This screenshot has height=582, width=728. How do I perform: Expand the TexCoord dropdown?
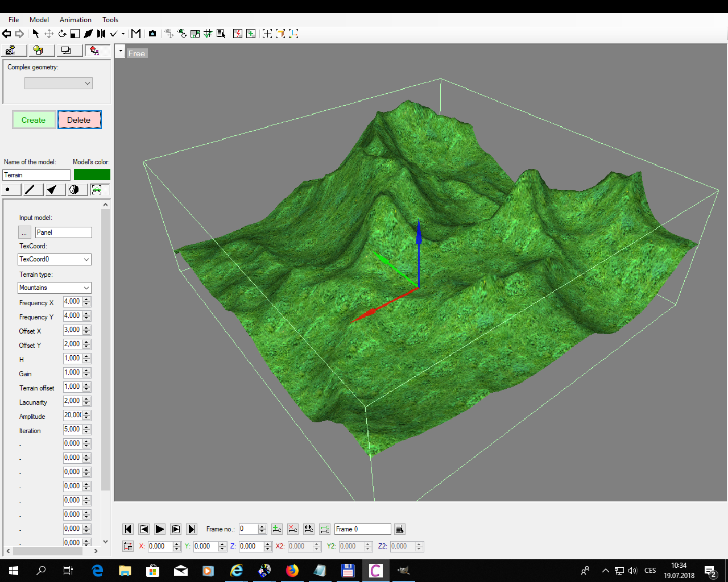click(x=55, y=259)
